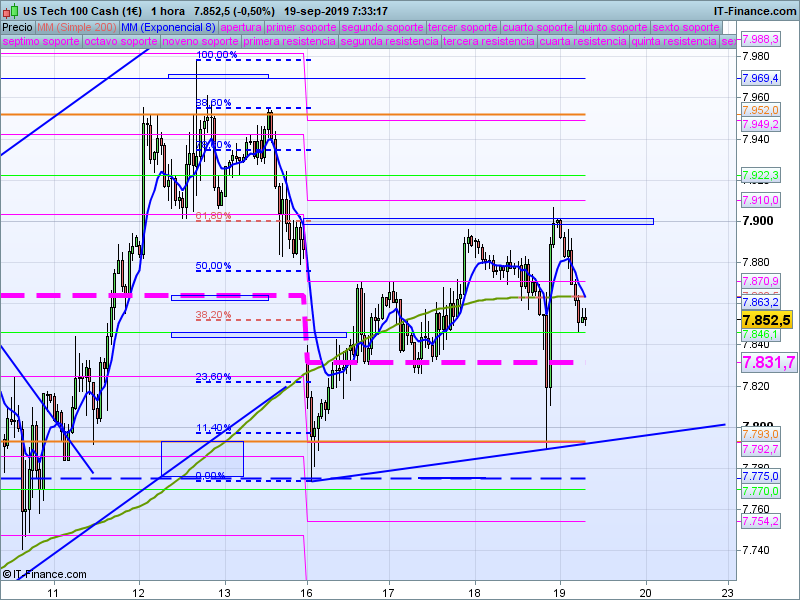Select the noveno soporte indicator label
Viewport: 800px width, 600px height.
click(x=201, y=41)
